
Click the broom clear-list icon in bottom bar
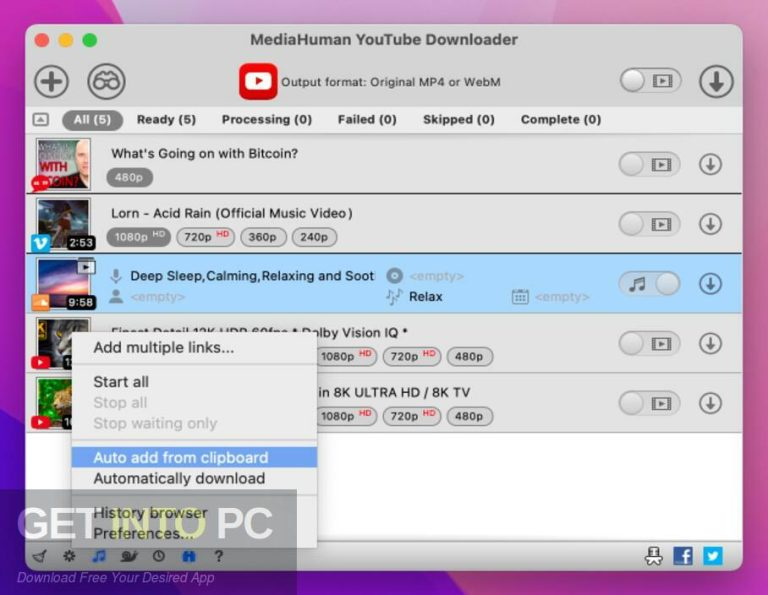point(40,556)
